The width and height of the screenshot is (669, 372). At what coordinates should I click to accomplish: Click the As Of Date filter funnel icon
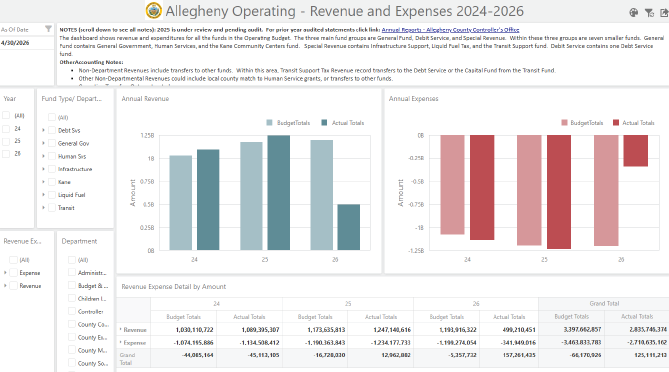tap(48, 29)
